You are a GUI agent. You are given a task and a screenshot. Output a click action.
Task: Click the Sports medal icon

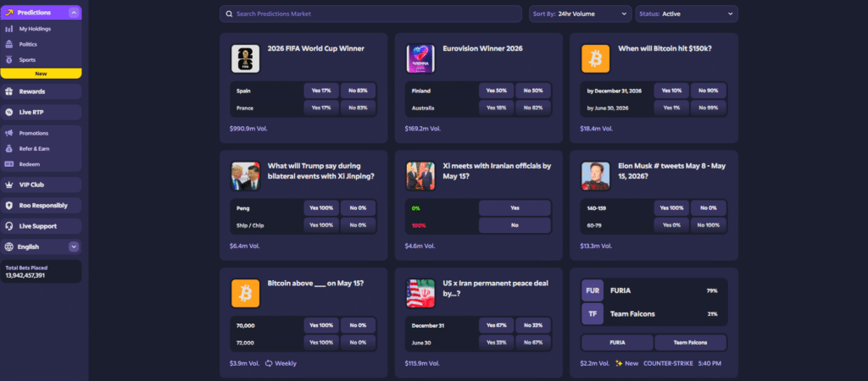pyautogui.click(x=8, y=60)
